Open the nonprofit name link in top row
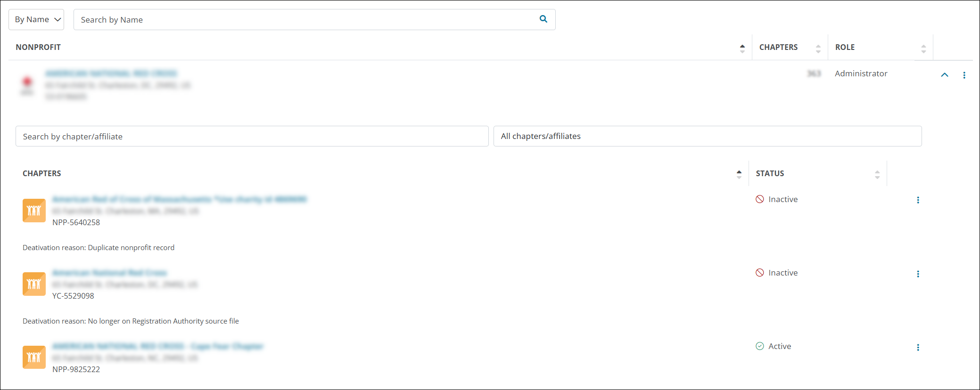The width and height of the screenshot is (980, 390). point(111,73)
